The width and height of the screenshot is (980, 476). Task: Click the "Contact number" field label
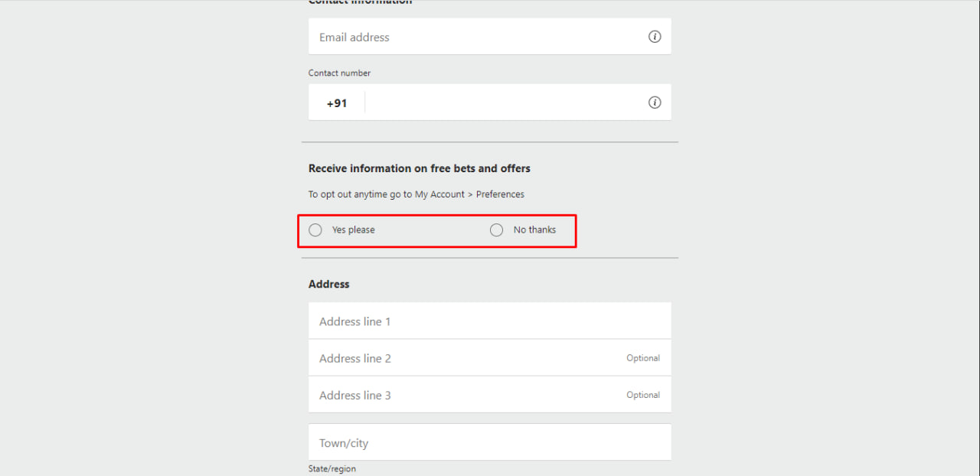(x=339, y=73)
